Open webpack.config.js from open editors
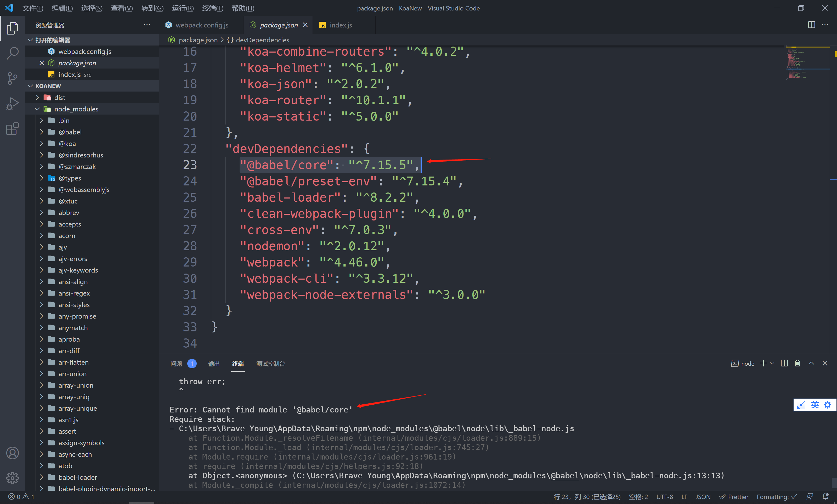Screen dimensions: 837x504 click(92, 51)
